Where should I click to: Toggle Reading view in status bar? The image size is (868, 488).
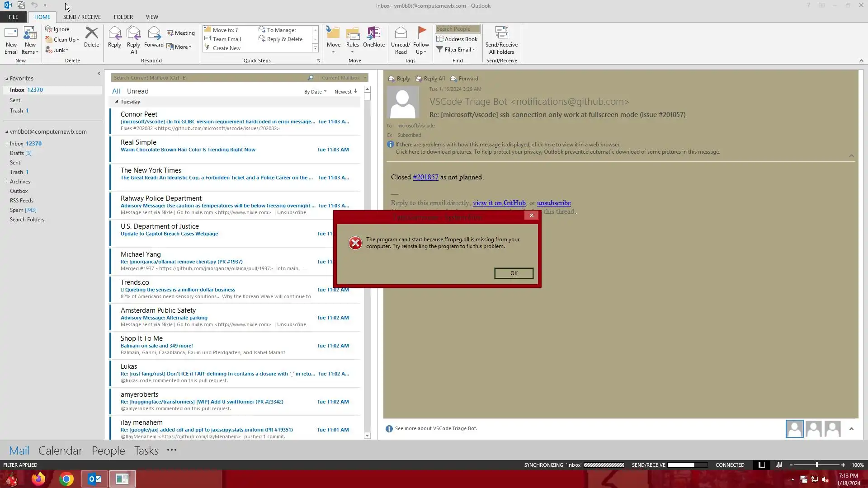tap(778, 465)
